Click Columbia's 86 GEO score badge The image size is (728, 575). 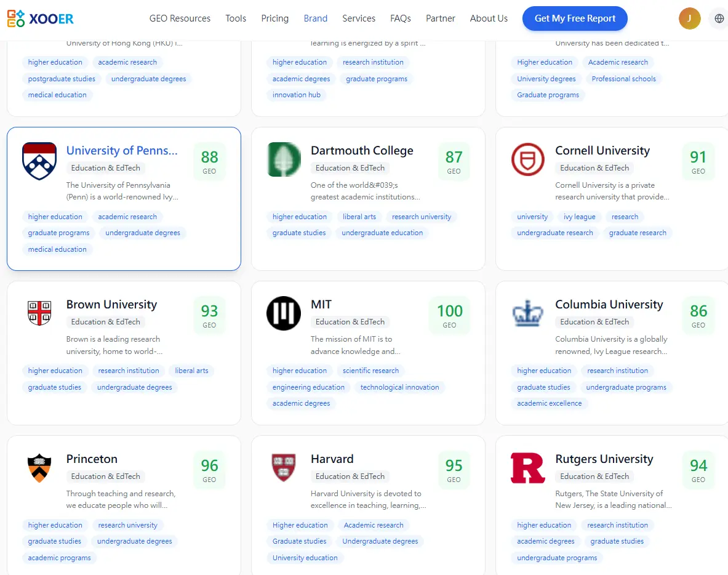pos(698,315)
